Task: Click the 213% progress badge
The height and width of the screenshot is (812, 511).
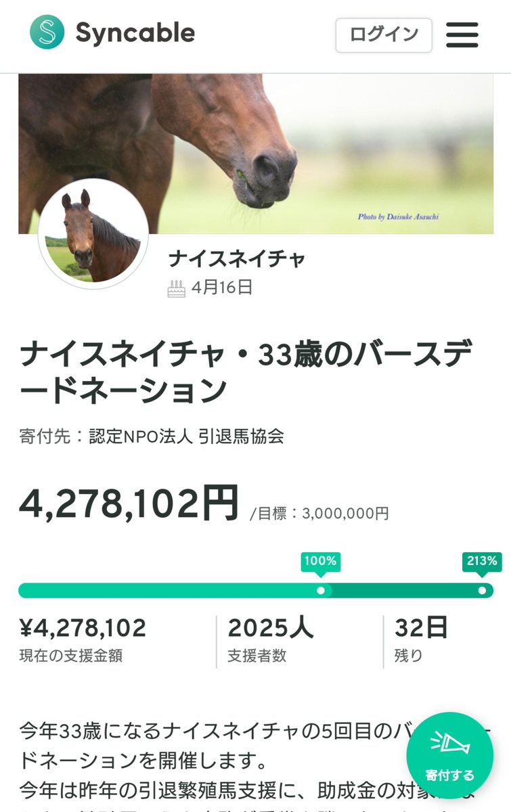Action: pyautogui.click(x=482, y=561)
